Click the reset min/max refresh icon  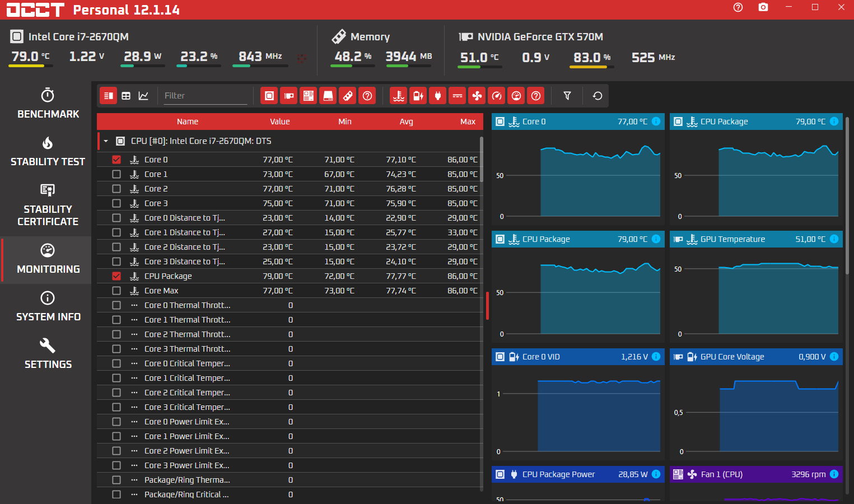pos(598,96)
